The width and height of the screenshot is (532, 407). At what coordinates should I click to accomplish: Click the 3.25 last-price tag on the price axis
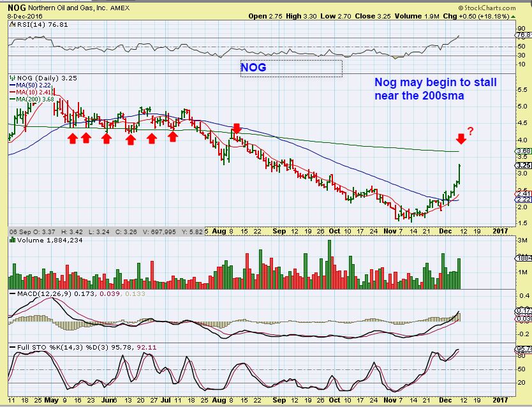click(523, 165)
